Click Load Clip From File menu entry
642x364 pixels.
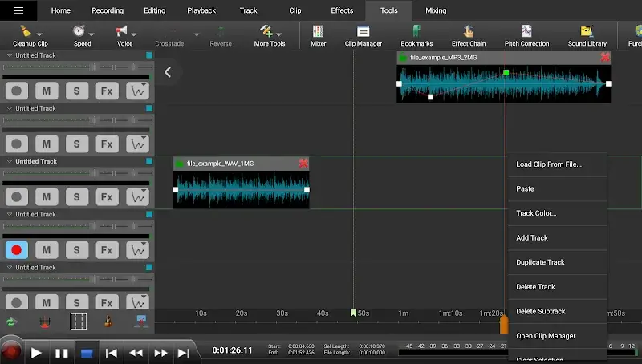[548, 164]
